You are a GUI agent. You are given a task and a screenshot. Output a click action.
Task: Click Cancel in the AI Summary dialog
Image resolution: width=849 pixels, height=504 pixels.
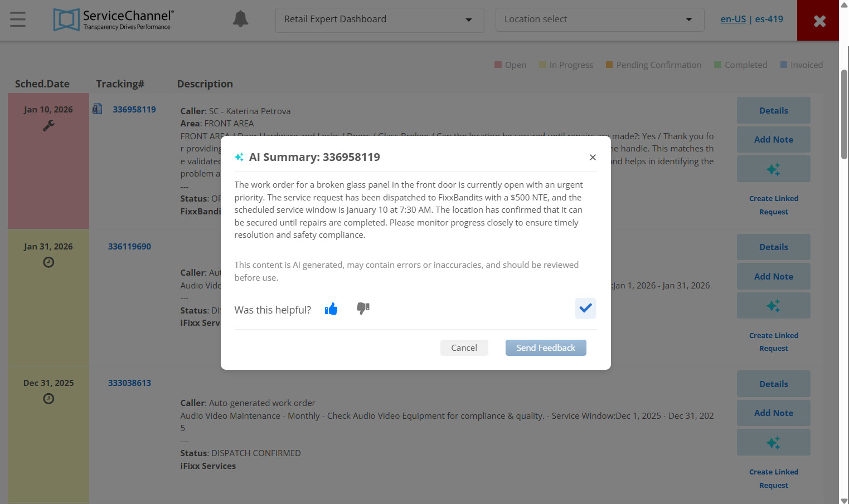(x=464, y=348)
